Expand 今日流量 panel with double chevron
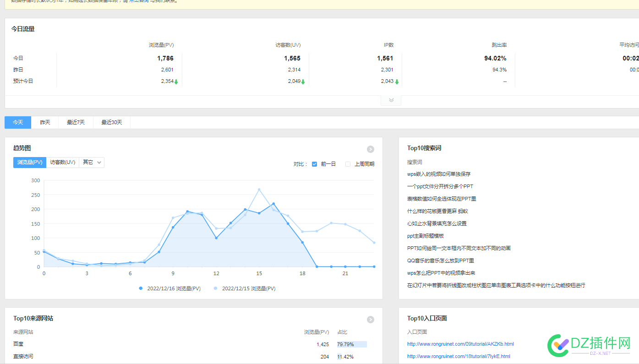Viewport: 639px width, 364px height. [391, 100]
